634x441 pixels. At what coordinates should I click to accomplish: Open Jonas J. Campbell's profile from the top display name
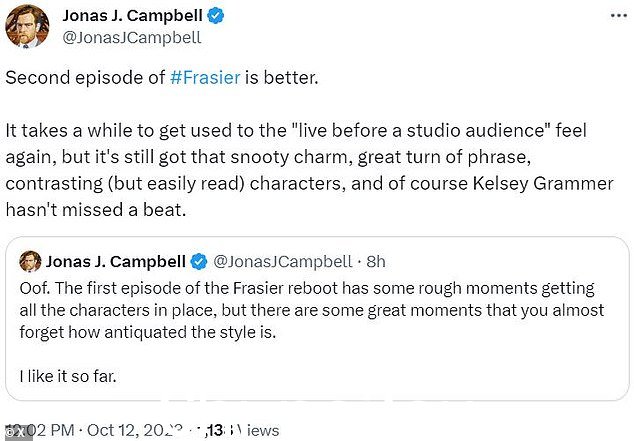click(x=132, y=16)
